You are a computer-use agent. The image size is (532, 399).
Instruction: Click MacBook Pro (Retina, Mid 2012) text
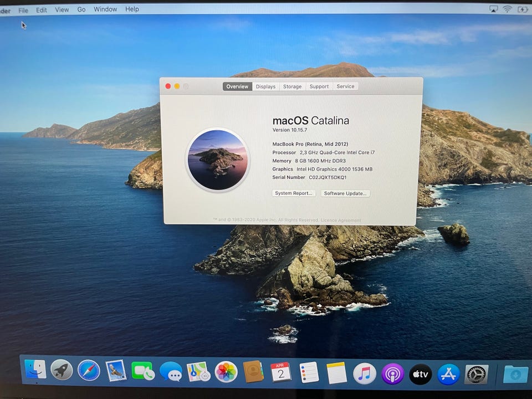pos(310,144)
